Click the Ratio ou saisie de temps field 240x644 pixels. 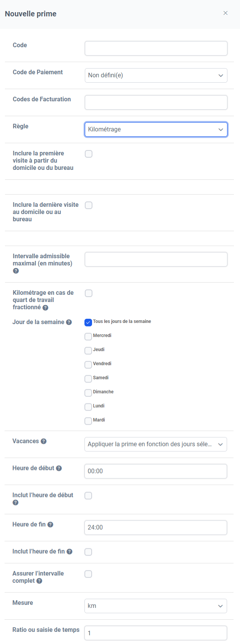[156, 633]
